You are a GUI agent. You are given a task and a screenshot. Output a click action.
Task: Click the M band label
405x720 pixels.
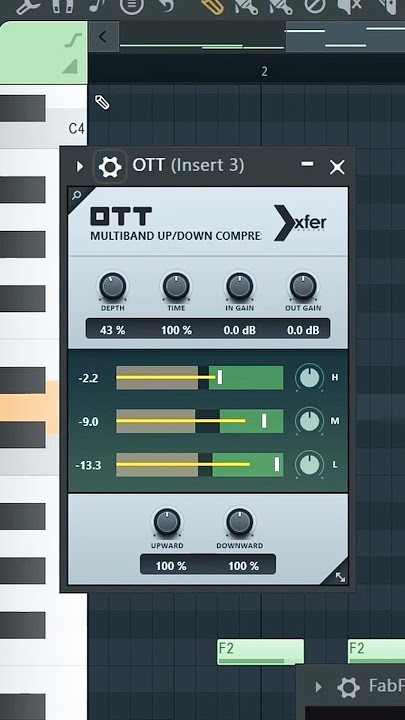pyautogui.click(x=335, y=421)
